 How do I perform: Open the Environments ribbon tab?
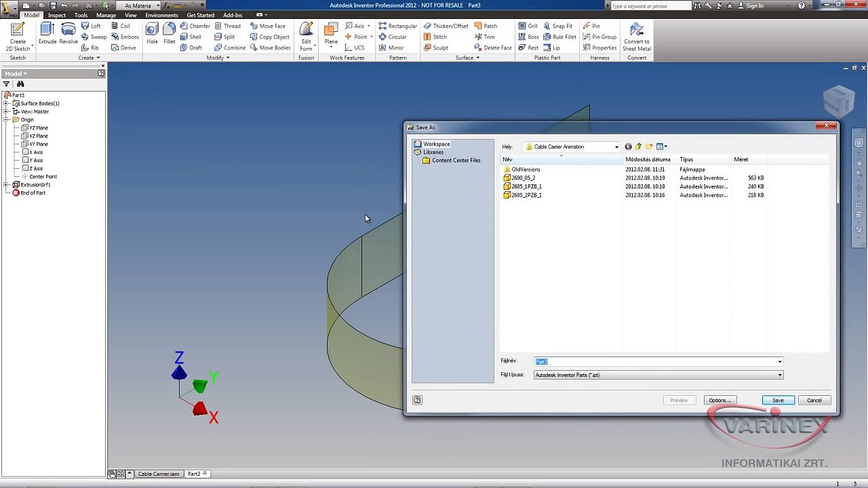tap(161, 15)
